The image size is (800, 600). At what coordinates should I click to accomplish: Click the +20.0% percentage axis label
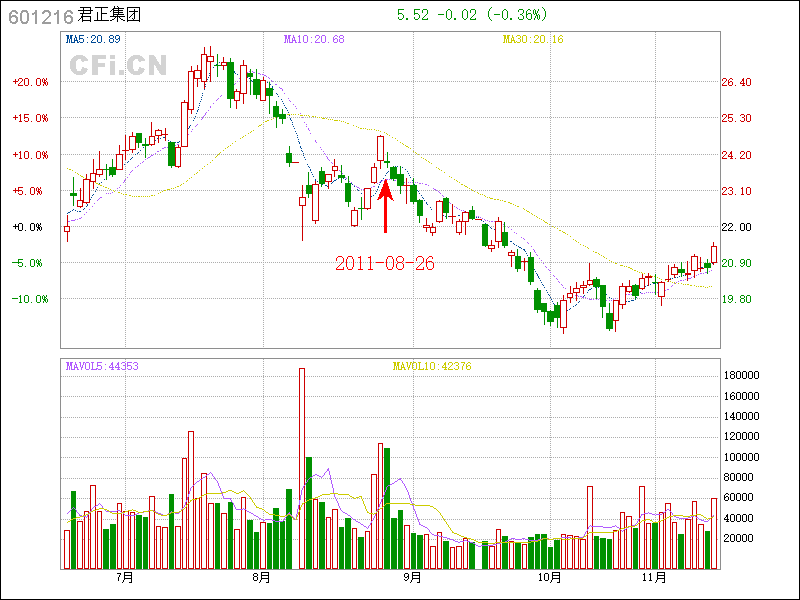point(30,82)
